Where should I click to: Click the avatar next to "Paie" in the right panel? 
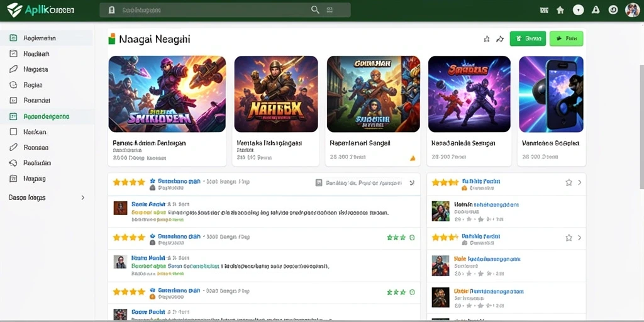(441, 265)
